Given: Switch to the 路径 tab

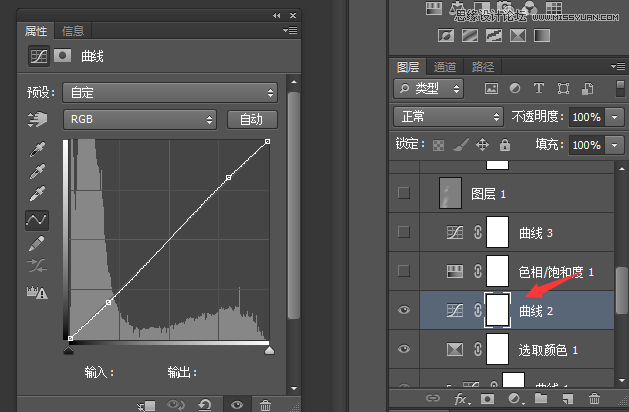Looking at the screenshot, I should [x=483, y=67].
